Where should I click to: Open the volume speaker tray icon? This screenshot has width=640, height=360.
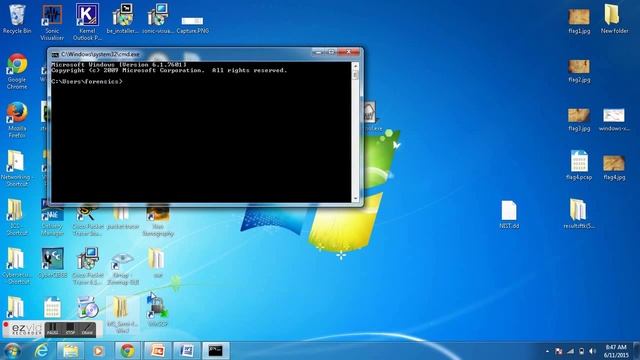(593, 351)
